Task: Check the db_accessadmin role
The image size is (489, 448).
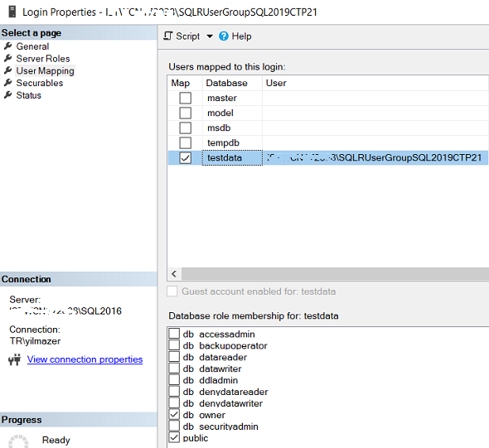Action: point(174,334)
